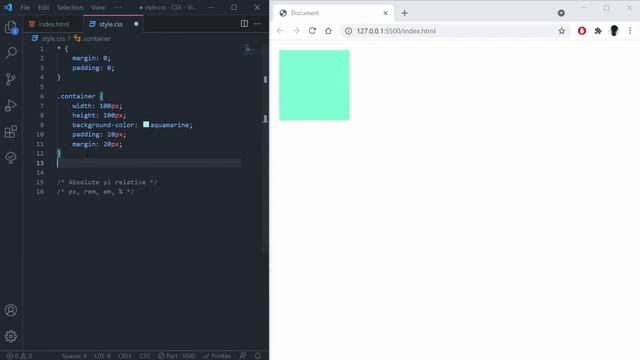Open notifications bell in the status bar
This screenshot has height=360, width=640.
tap(258, 356)
